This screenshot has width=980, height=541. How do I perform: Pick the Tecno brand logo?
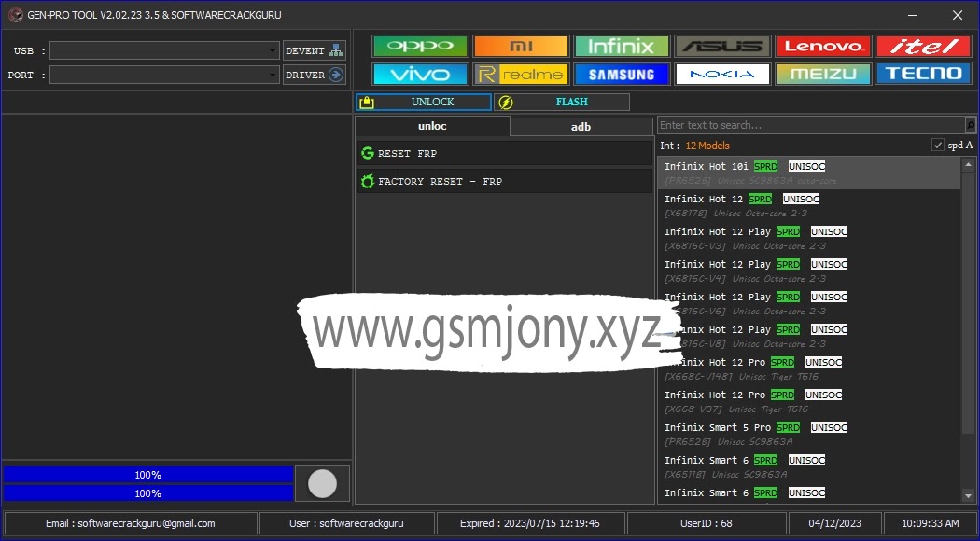pyautogui.click(x=924, y=75)
